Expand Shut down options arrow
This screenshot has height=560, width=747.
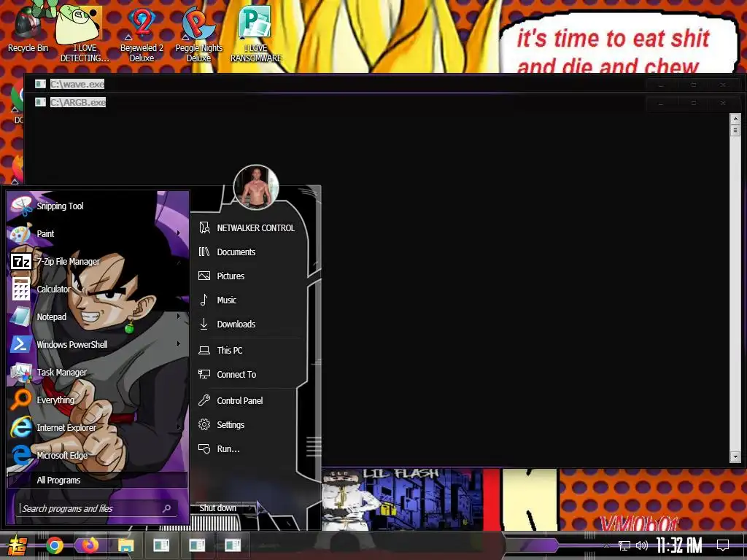click(x=251, y=508)
